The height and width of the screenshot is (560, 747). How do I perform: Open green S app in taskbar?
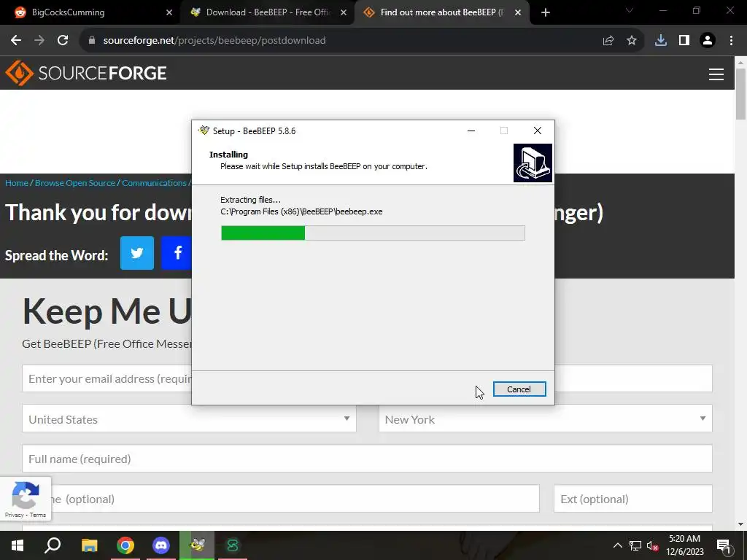tap(233, 545)
